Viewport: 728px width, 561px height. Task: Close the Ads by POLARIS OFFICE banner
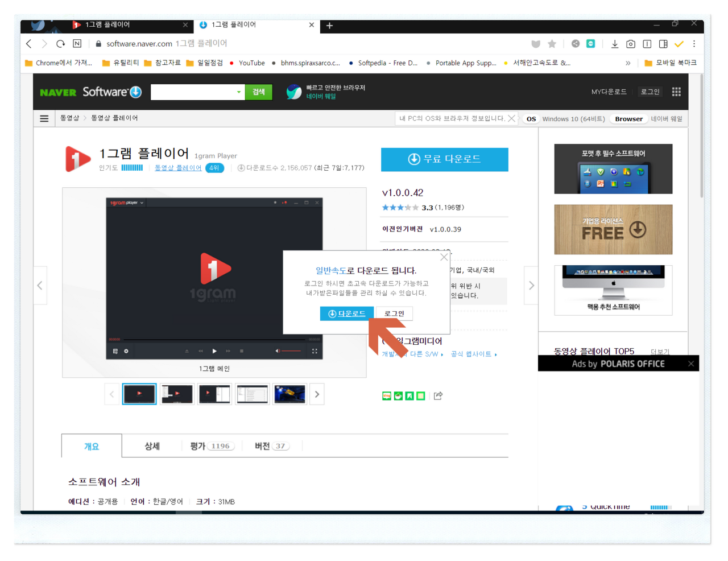click(x=691, y=364)
